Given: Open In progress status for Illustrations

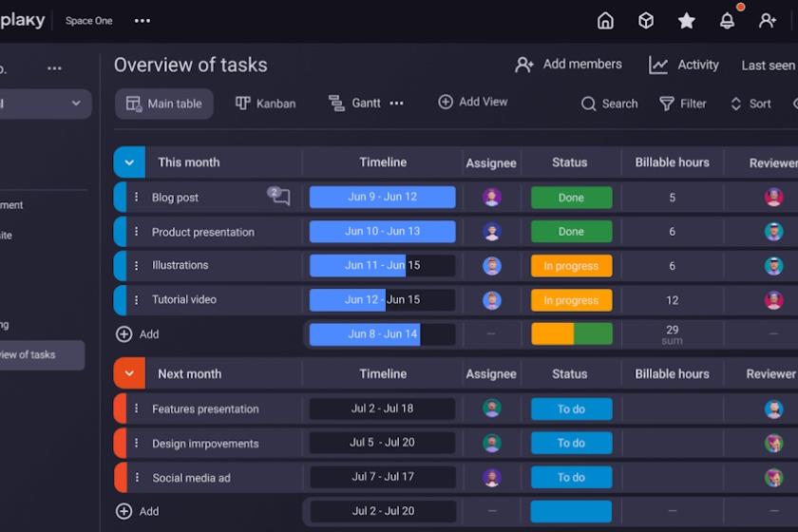Looking at the screenshot, I should click(572, 266).
